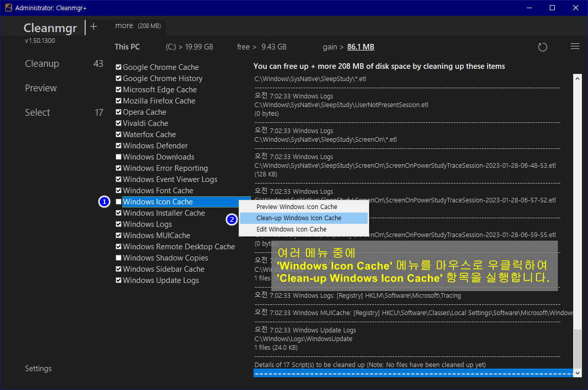Toggle Opera Cache checkbox
Viewport: 588px width, 390px height.
[118, 112]
